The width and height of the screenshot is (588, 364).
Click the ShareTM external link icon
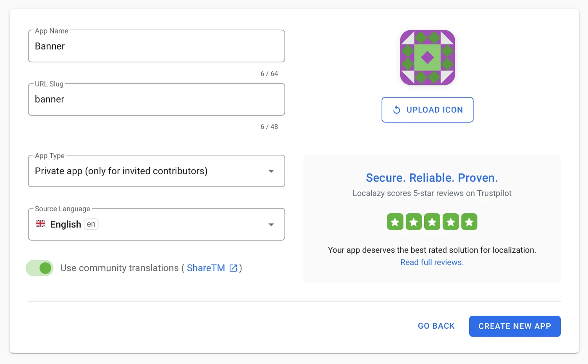click(233, 268)
